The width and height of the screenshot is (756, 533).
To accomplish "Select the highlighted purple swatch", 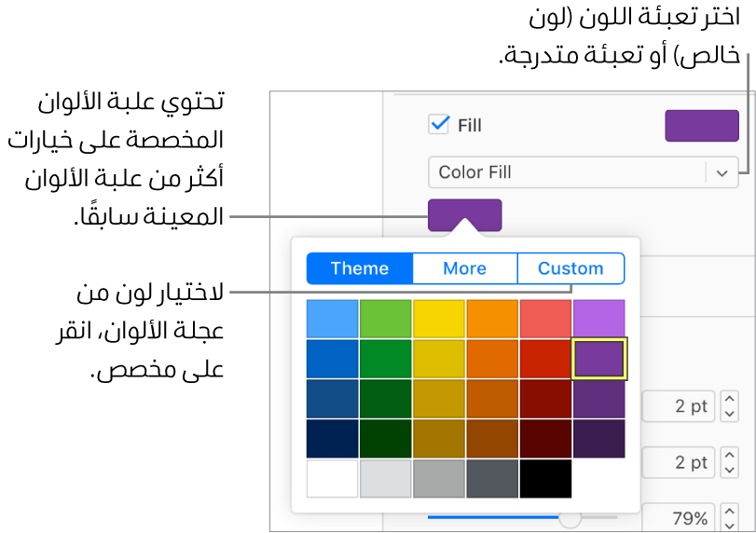I will [x=598, y=359].
